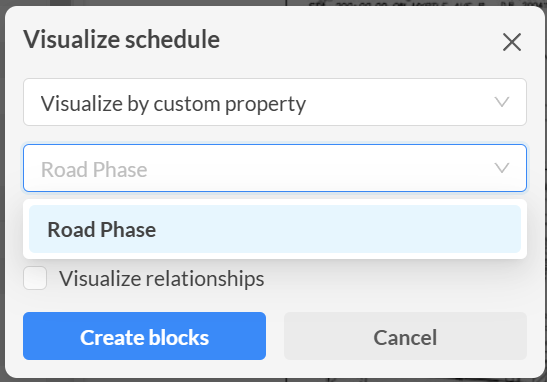Confirm with the blue Create blocks button
The image size is (547, 382).
144,336
